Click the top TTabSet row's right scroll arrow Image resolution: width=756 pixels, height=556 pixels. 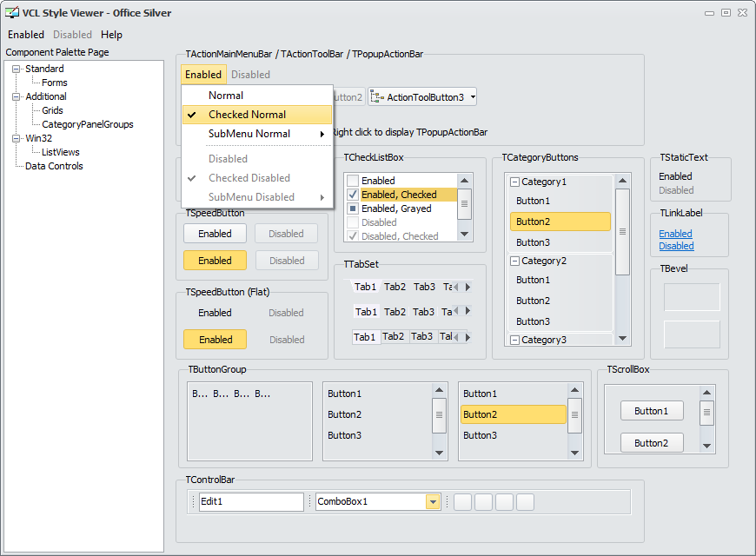point(468,287)
